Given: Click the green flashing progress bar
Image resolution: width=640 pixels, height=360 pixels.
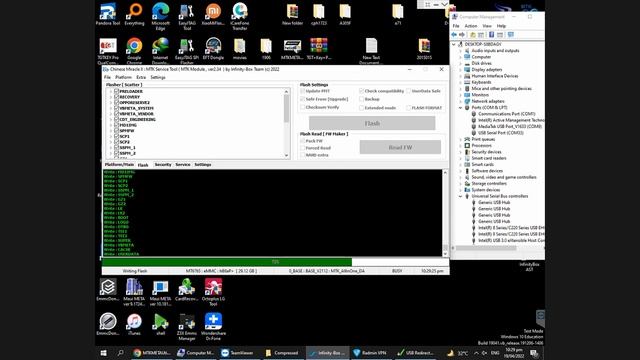Looking at the screenshot, I should coord(276,262).
